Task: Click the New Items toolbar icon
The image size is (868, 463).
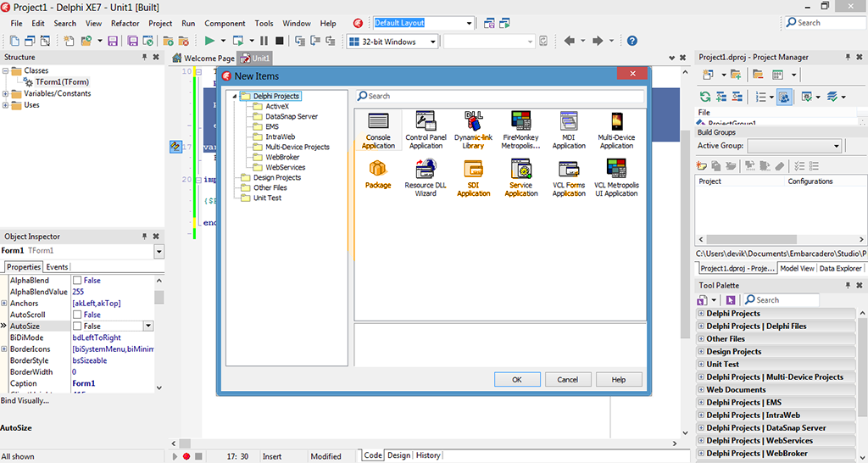Action: [70, 41]
